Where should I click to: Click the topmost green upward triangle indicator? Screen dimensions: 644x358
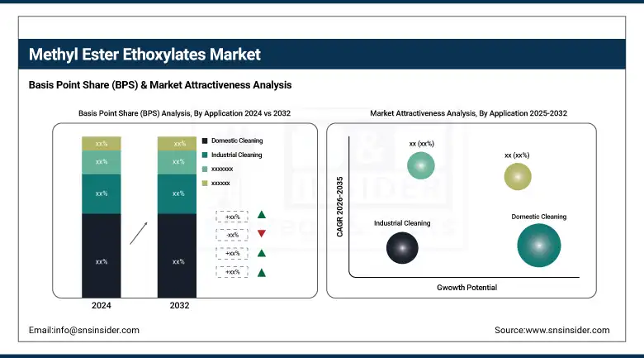click(262, 215)
